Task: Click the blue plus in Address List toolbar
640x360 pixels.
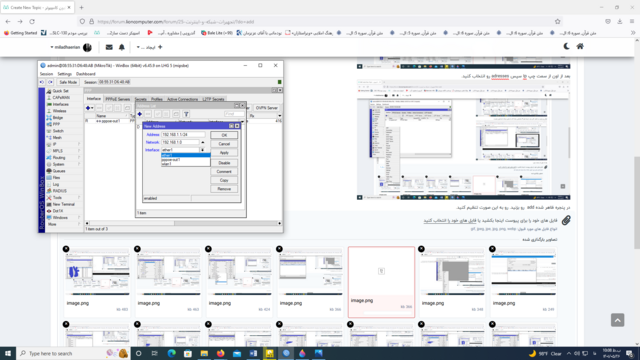Action: click(140, 114)
